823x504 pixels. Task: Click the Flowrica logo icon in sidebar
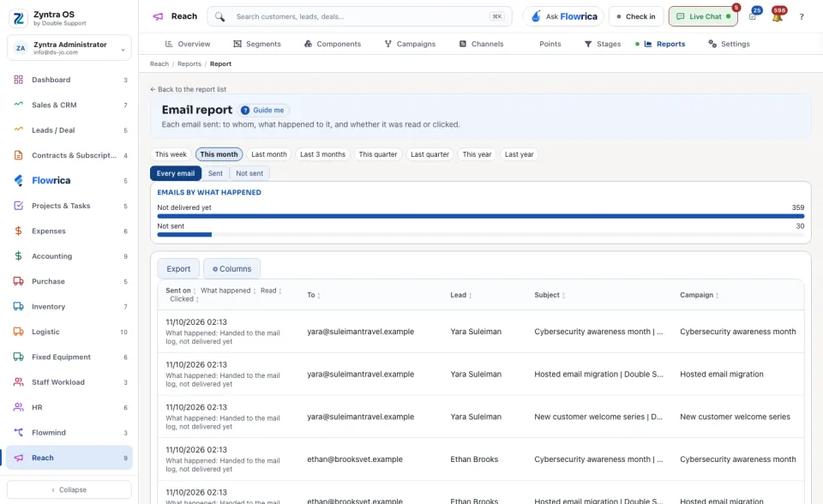(x=18, y=181)
